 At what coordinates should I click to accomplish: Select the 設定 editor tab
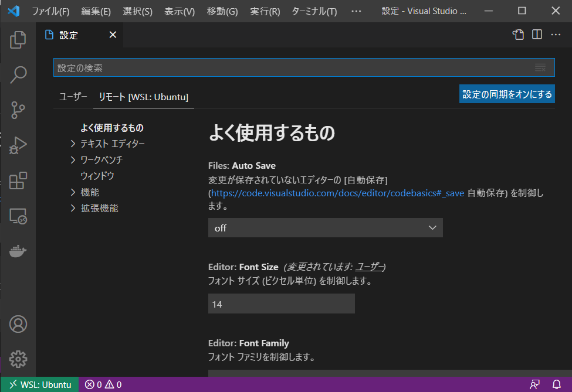click(x=80, y=35)
